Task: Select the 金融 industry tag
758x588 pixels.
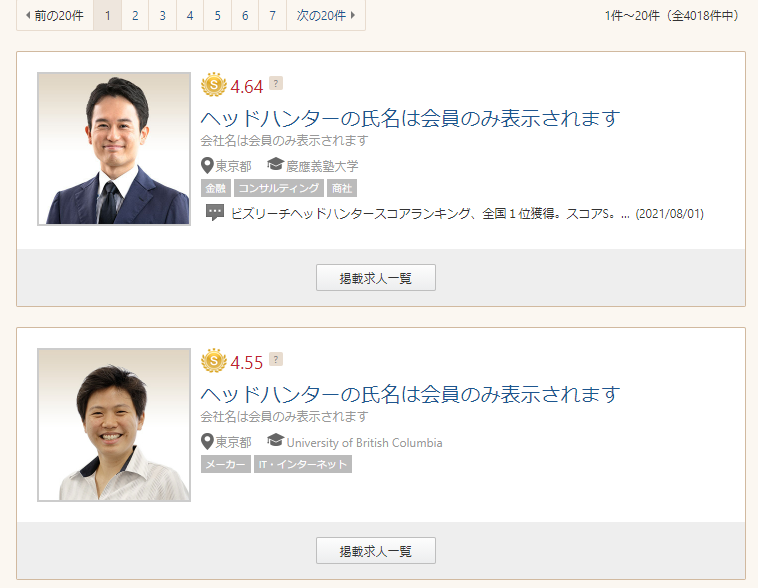Action: (x=216, y=188)
